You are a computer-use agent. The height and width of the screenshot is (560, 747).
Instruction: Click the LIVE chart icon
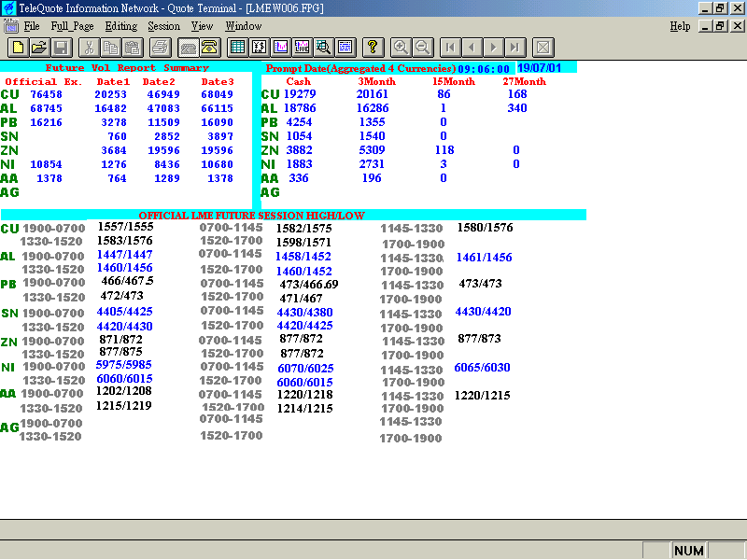(x=302, y=48)
